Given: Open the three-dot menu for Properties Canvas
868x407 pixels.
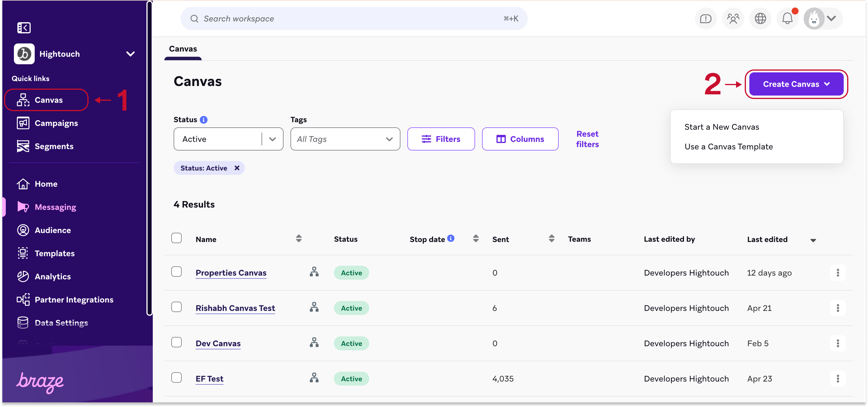Looking at the screenshot, I should coord(838,273).
